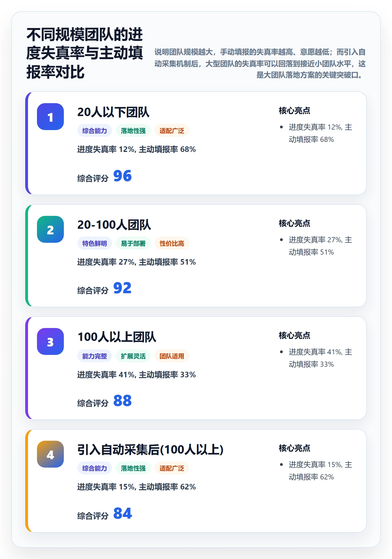Click the gray description paragraph 说明团队规模越大
The height and width of the screenshot is (559, 392).
pos(260,64)
